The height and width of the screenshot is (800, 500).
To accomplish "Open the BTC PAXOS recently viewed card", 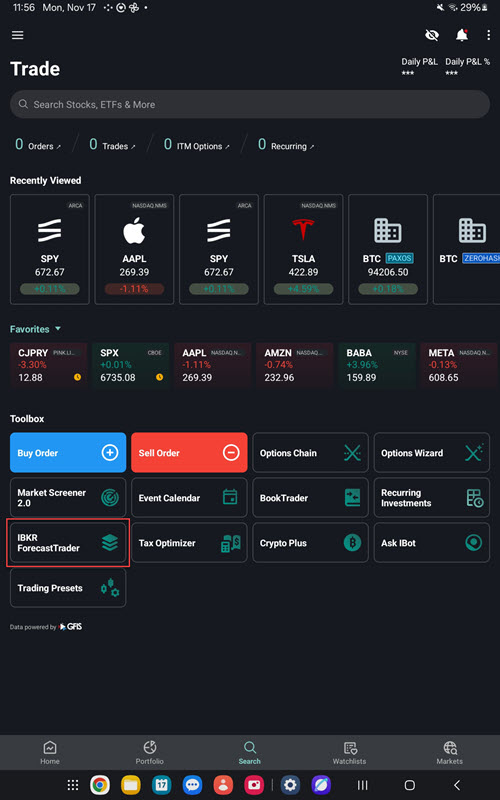I will tap(388, 249).
